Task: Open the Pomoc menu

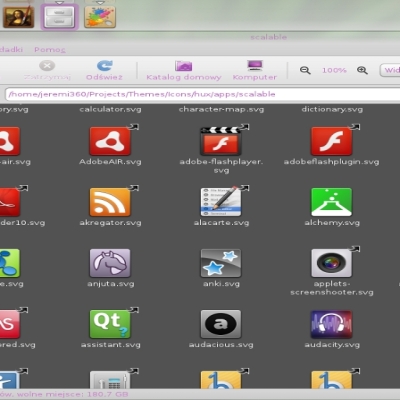Action: 50,50
